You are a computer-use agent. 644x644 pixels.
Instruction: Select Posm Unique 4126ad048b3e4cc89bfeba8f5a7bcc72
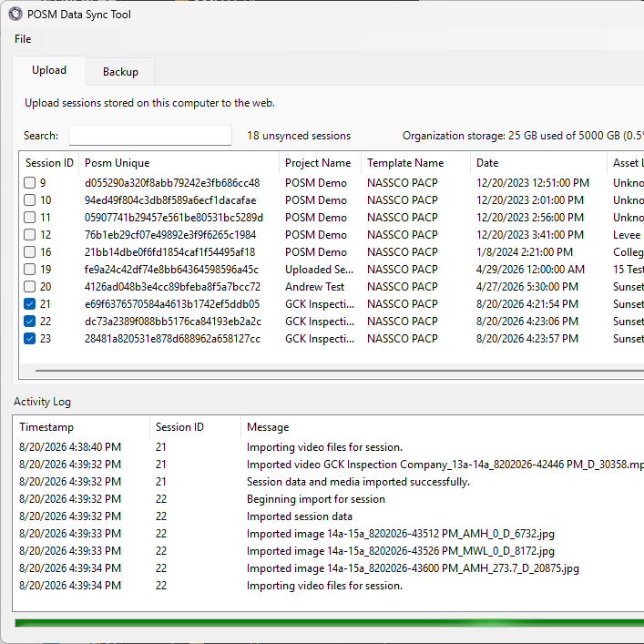tap(172, 287)
